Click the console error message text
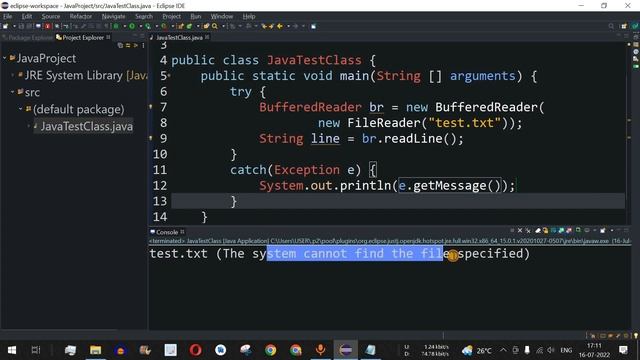 339,254
